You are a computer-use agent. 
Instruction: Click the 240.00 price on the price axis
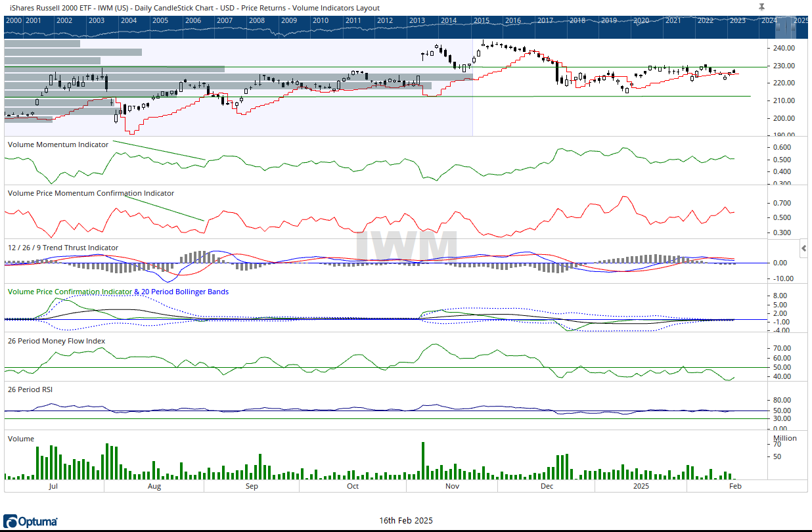pos(784,49)
